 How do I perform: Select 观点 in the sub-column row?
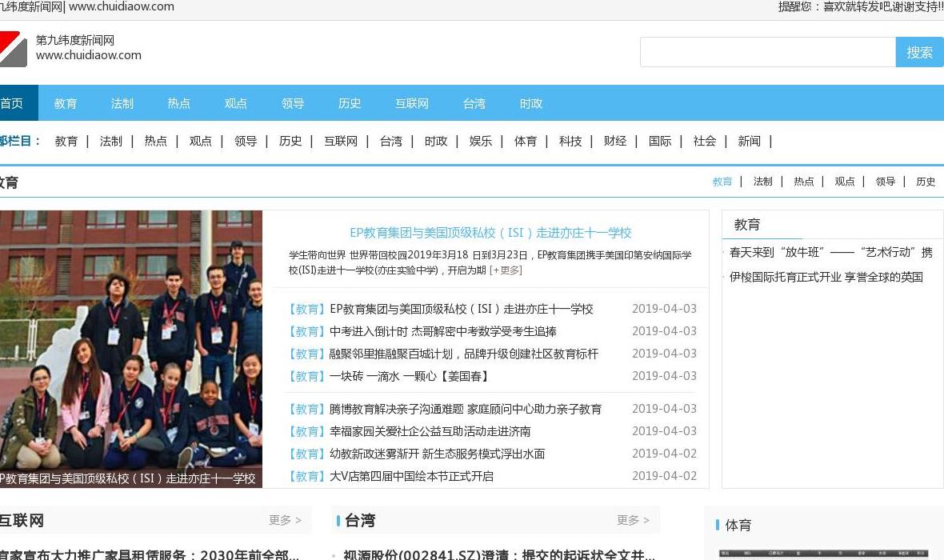(x=201, y=141)
